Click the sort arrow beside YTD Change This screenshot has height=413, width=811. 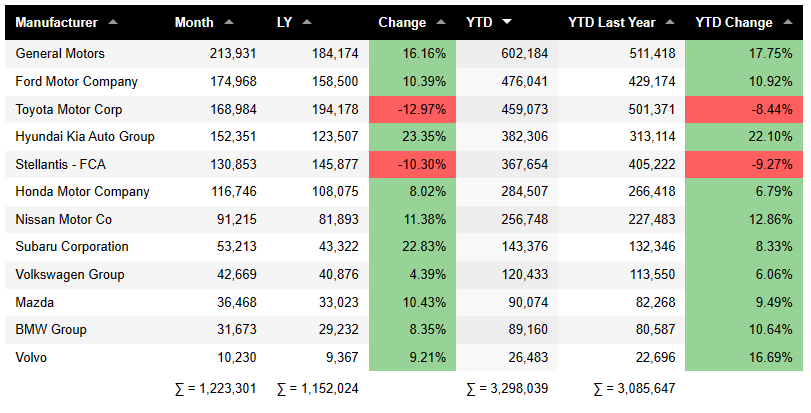coord(787,22)
